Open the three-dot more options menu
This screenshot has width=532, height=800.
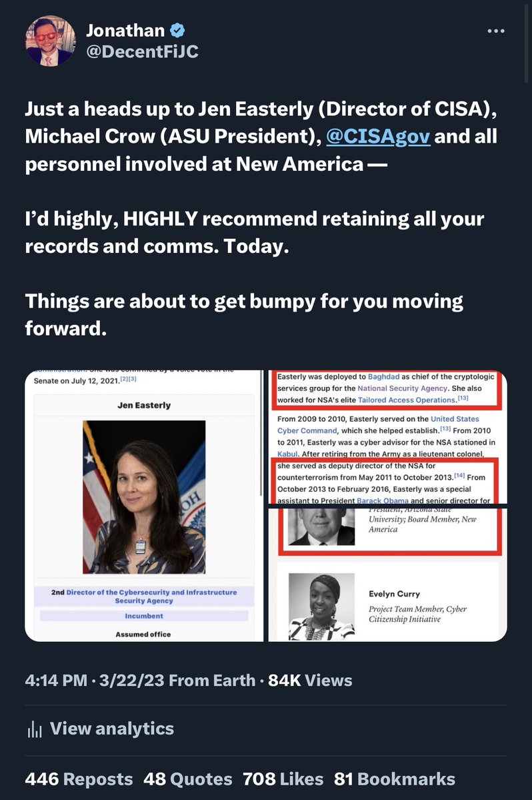pyautogui.click(x=496, y=31)
